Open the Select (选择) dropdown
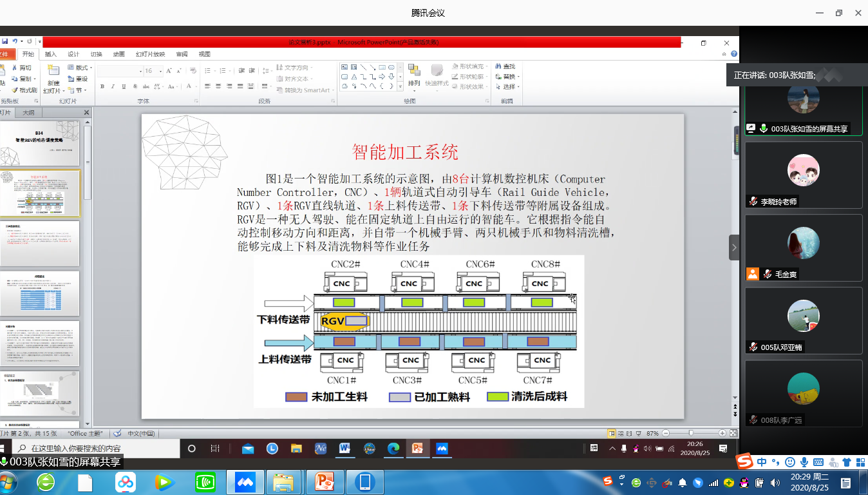The width and height of the screenshot is (868, 495). 509,87
